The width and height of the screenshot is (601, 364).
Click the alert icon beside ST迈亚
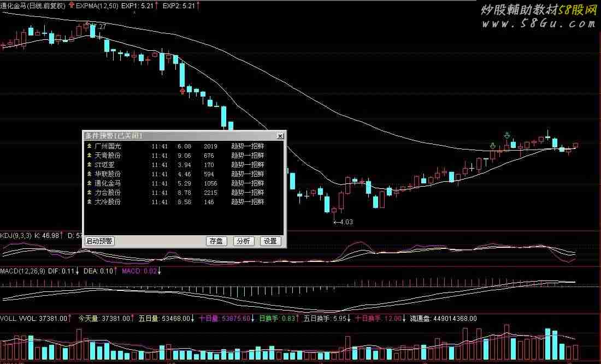pyautogui.click(x=89, y=165)
